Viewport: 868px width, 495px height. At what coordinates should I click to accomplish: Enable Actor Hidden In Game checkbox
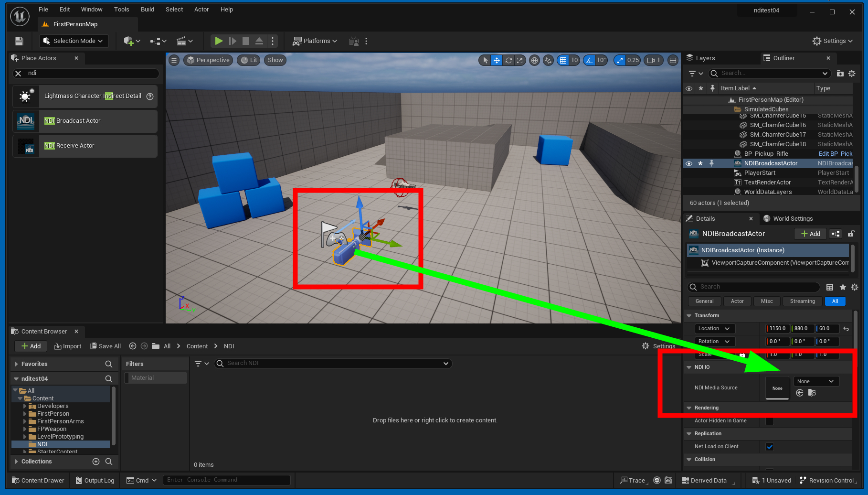coord(769,421)
